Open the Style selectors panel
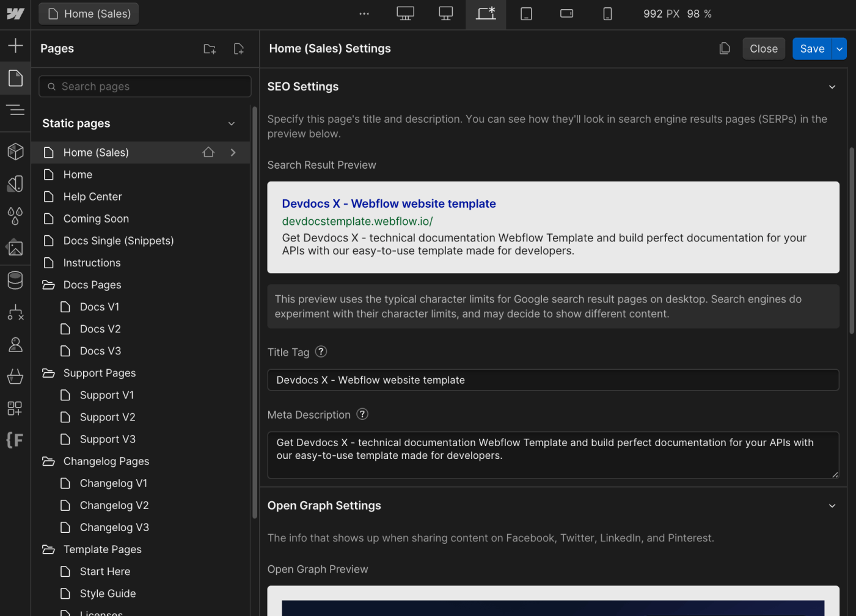856x616 pixels. 15,183
